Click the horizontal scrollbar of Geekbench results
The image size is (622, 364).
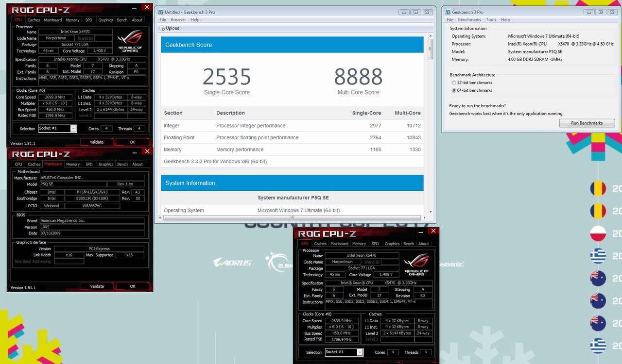(292, 217)
